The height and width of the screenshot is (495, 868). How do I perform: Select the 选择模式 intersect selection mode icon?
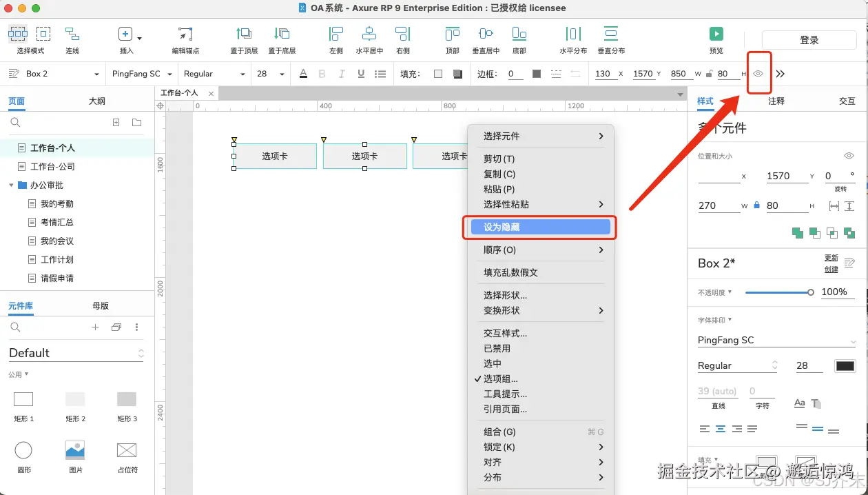click(x=18, y=33)
